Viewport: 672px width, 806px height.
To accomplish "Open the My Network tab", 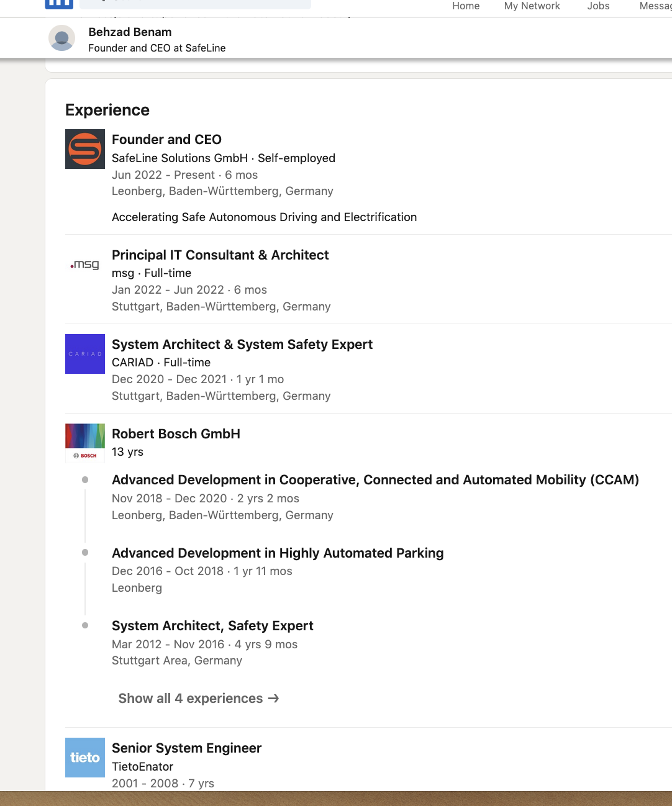I will 532,6.
